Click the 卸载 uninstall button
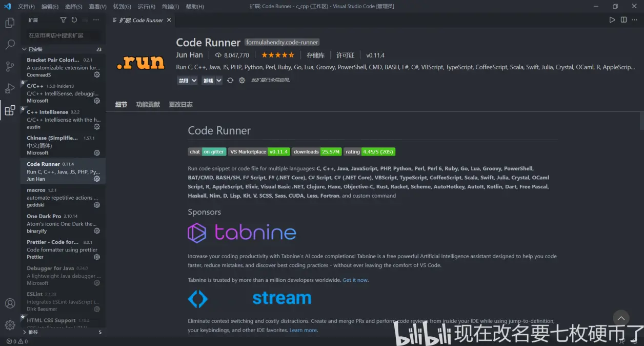Image resolution: width=644 pixels, height=346 pixels. point(208,80)
